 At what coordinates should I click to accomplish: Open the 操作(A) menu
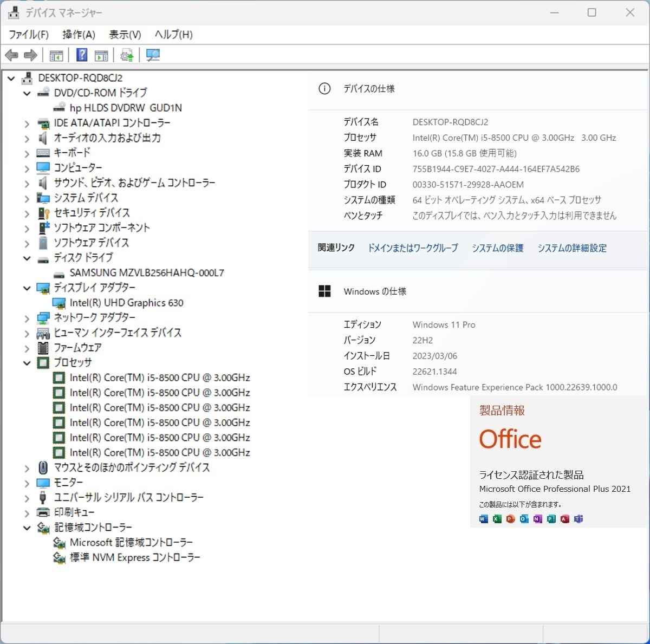pos(79,35)
